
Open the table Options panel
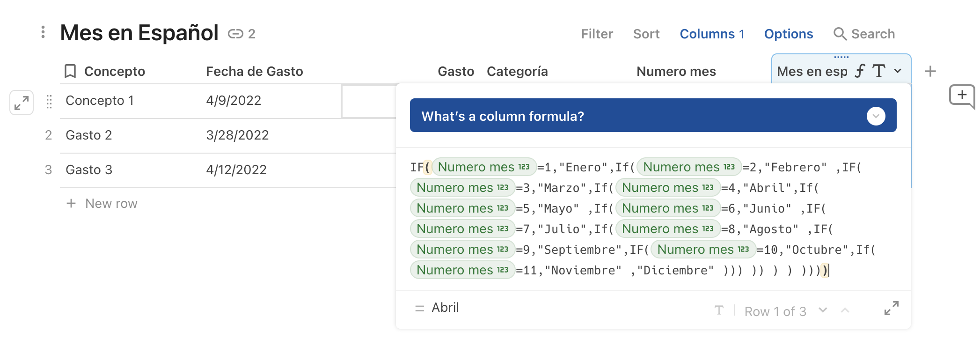coord(788,34)
